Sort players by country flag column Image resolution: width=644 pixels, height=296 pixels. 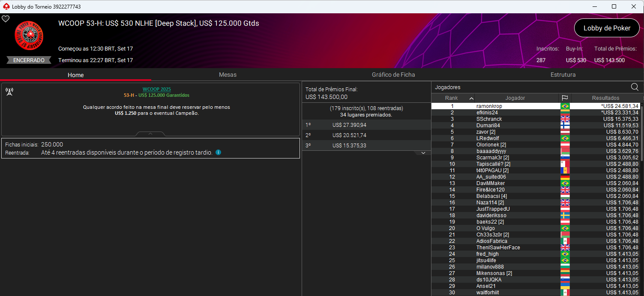point(565,98)
